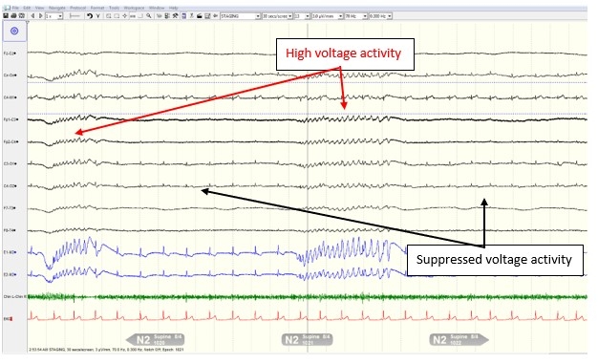Select the ruler measurement tool
The image size is (598, 364).
pos(75,16)
